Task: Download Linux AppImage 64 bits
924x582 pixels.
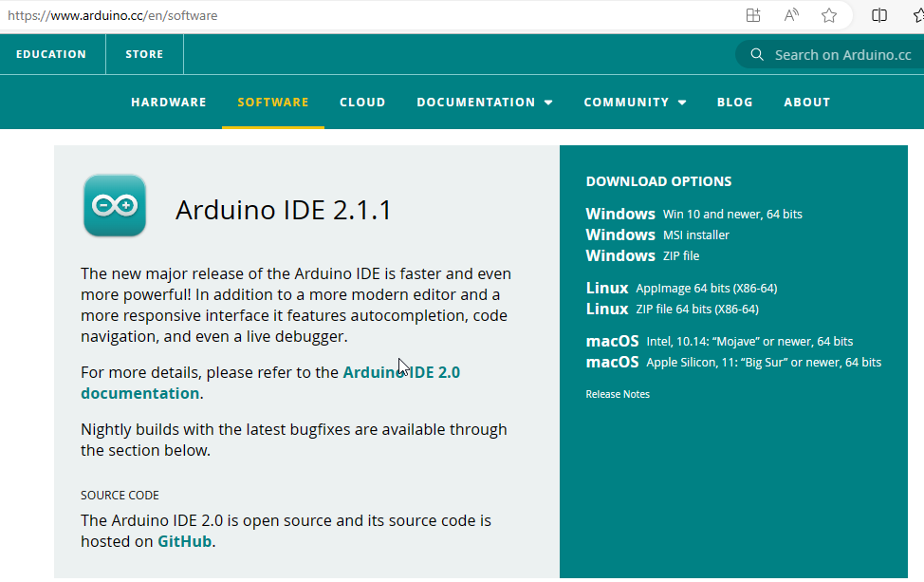Action: (681, 288)
